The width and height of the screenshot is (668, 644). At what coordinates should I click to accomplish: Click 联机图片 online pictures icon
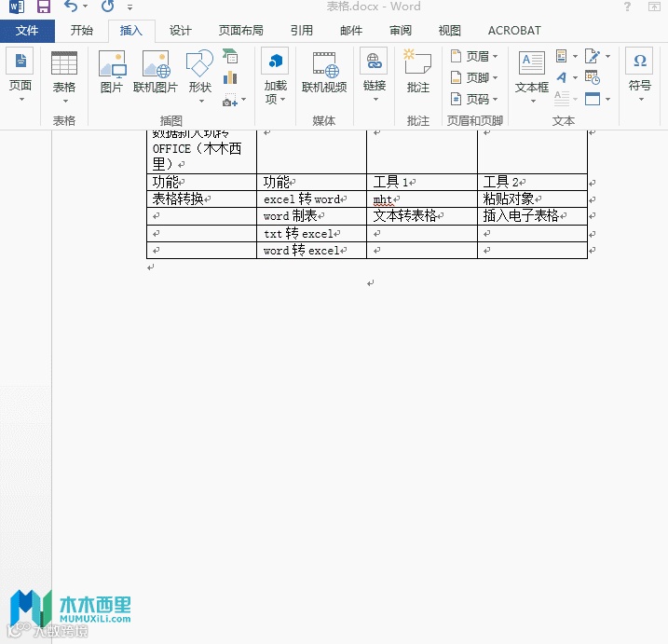[156, 72]
